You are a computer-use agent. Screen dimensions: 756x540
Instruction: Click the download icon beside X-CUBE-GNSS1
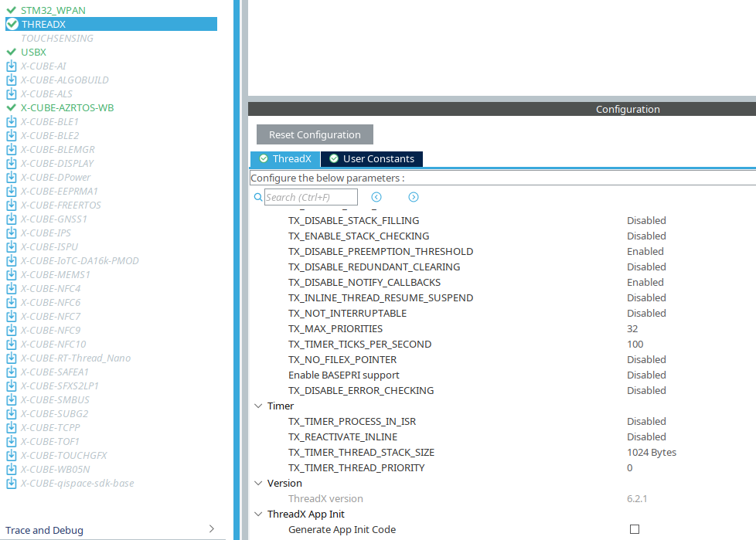click(x=12, y=219)
